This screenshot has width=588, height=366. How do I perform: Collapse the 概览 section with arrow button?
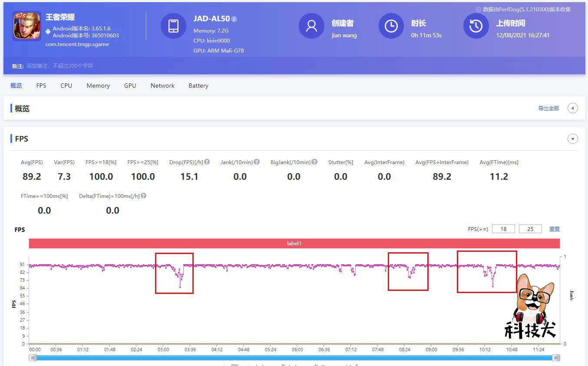pos(573,108)
